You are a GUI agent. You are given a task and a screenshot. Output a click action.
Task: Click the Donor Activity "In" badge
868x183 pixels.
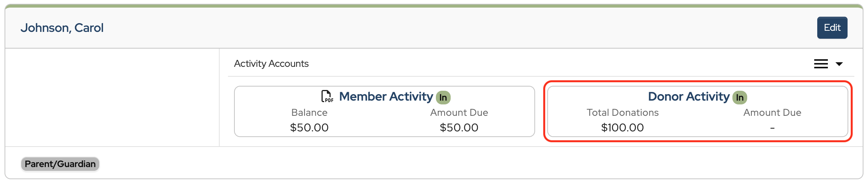[x=740, y=98]
